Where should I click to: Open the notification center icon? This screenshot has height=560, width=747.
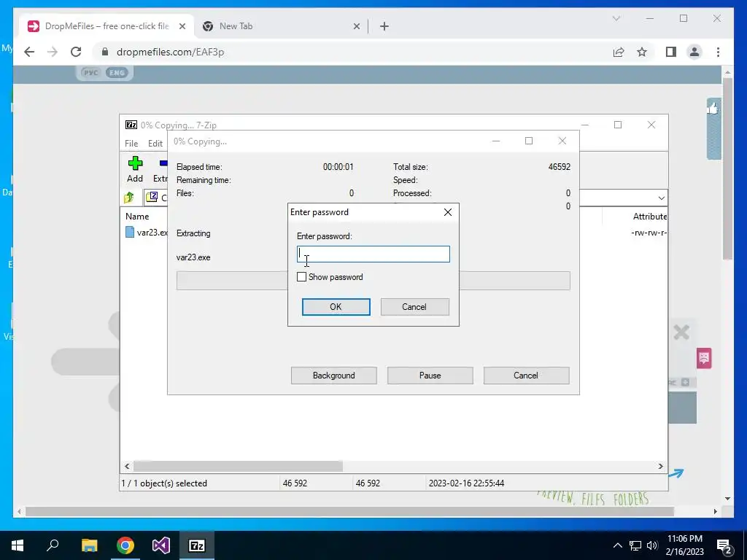(x=724, y=545)
